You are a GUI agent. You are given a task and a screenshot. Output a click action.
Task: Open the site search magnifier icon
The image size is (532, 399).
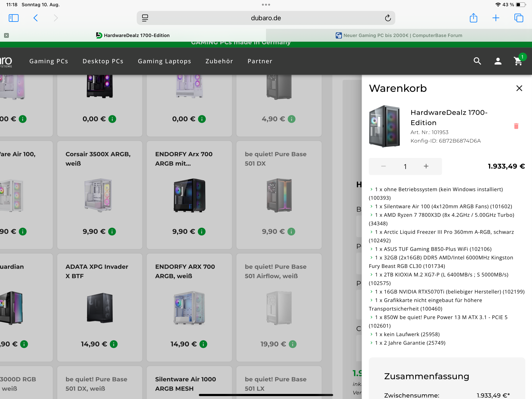[x=477, y=61]
